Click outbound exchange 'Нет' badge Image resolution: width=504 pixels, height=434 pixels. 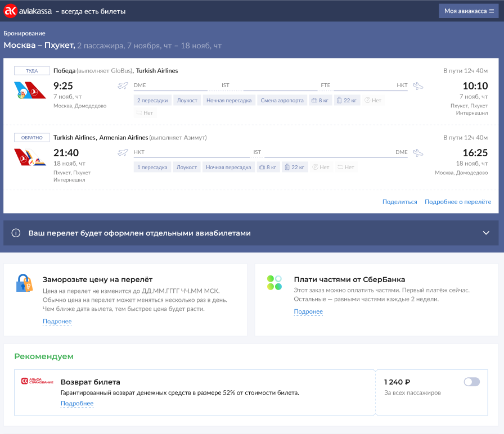tap(145, 113)
